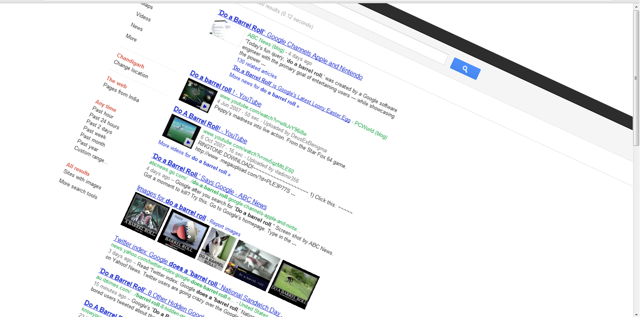The width and height of the screenshot is (644, 317).
Task: Open the rolling ship 'Barrel Roll' image
Action: 183,234
